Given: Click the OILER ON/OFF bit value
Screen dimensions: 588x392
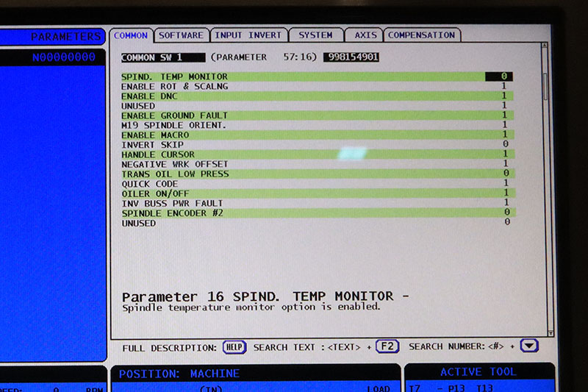Looking at the screenshot, I should point(506,193).
